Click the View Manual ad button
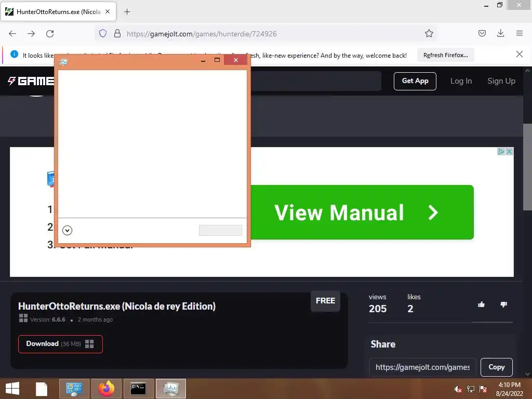532x399 pixels. 362,212
